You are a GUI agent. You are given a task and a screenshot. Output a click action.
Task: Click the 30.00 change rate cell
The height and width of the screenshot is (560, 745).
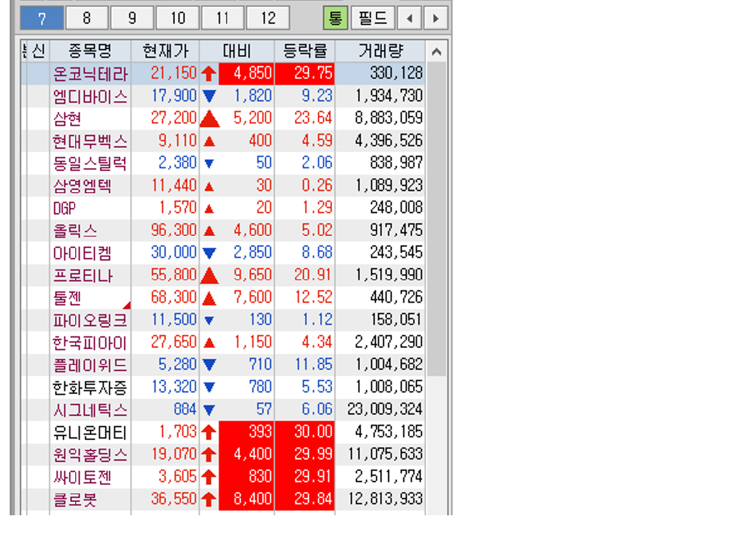[305, 432]
